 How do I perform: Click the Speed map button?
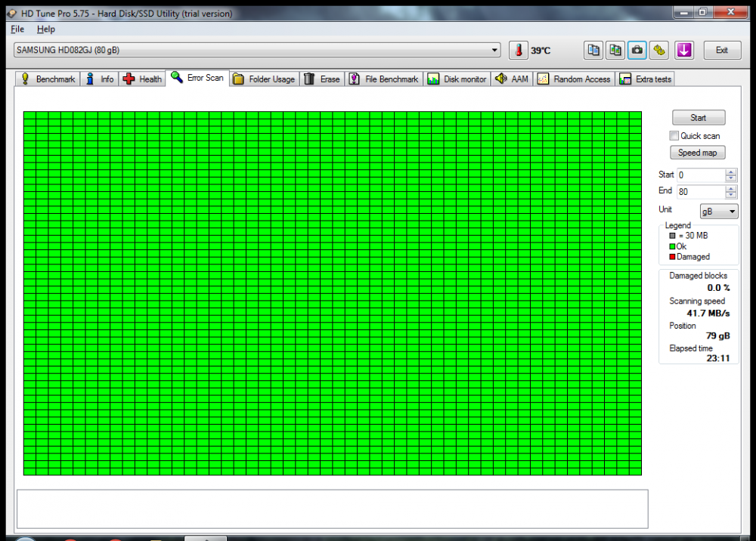(698, 153)
